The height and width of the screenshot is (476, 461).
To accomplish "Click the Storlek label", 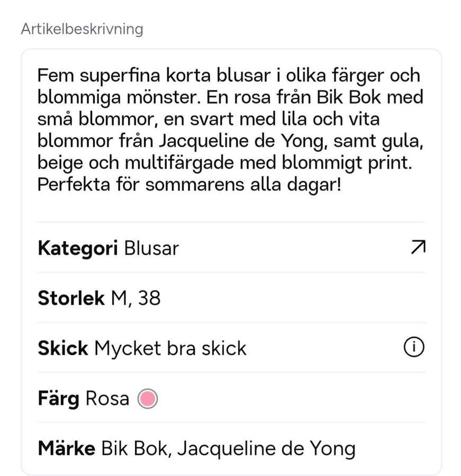I will pyautogui.click(x=71, y=298).
